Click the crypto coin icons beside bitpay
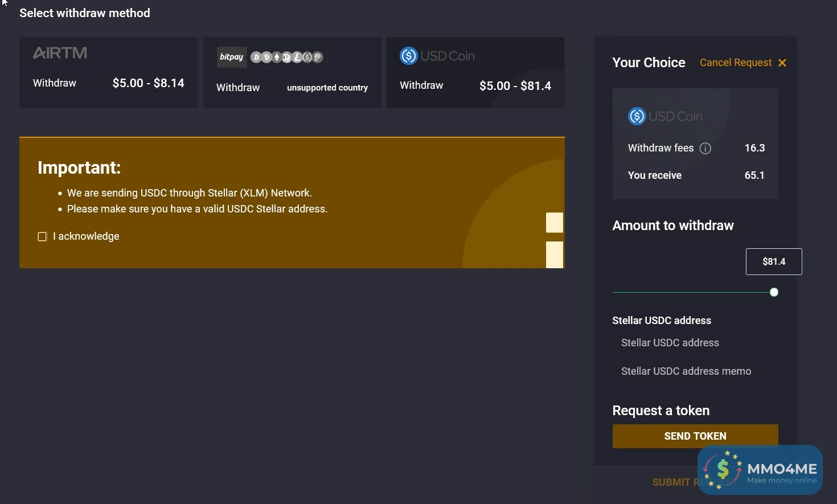This screenshot has height=504, width=837. point(286,57)
